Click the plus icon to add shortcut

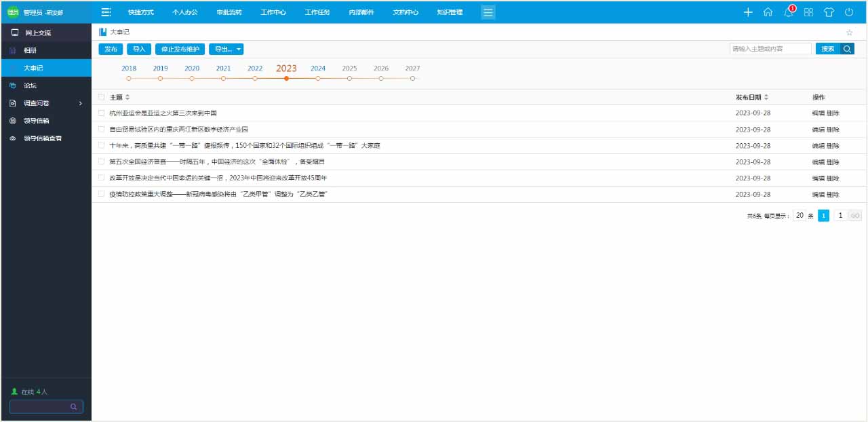coord(748,12)
